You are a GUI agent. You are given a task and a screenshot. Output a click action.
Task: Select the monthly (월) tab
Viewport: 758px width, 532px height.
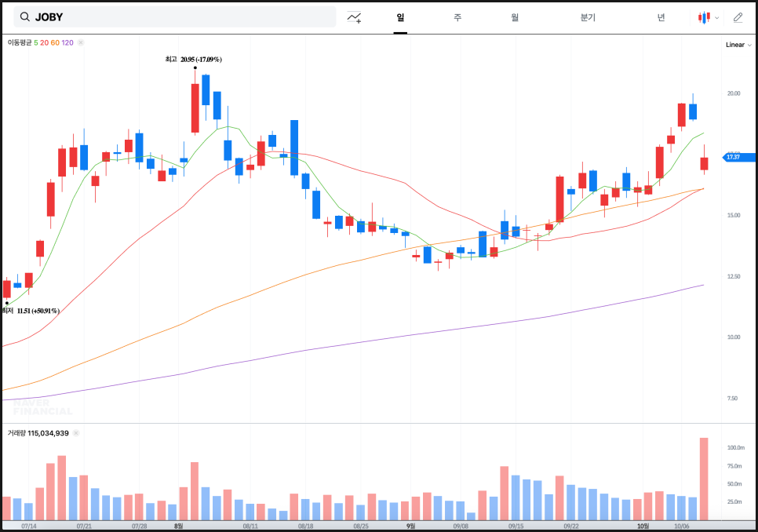515,17
